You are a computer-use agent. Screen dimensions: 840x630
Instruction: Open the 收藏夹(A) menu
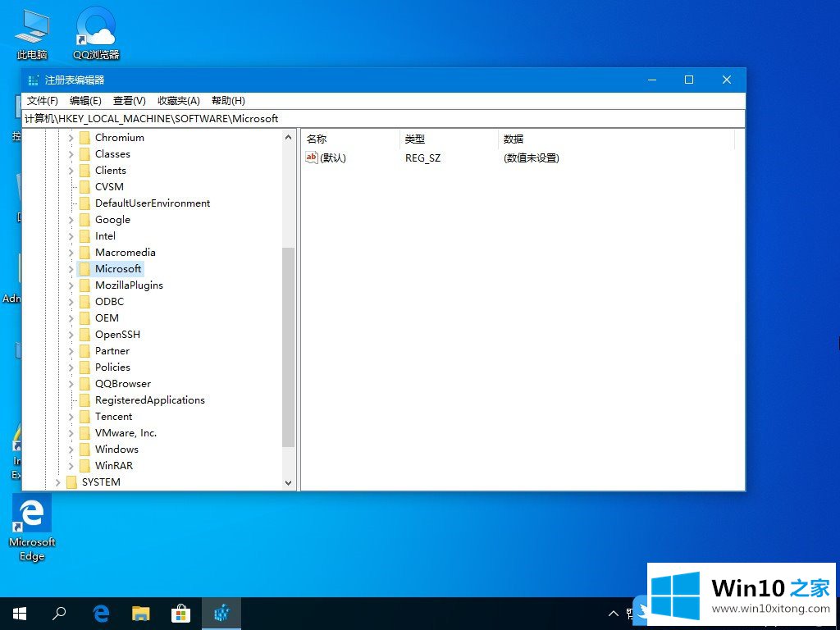(x=178, y=101)
